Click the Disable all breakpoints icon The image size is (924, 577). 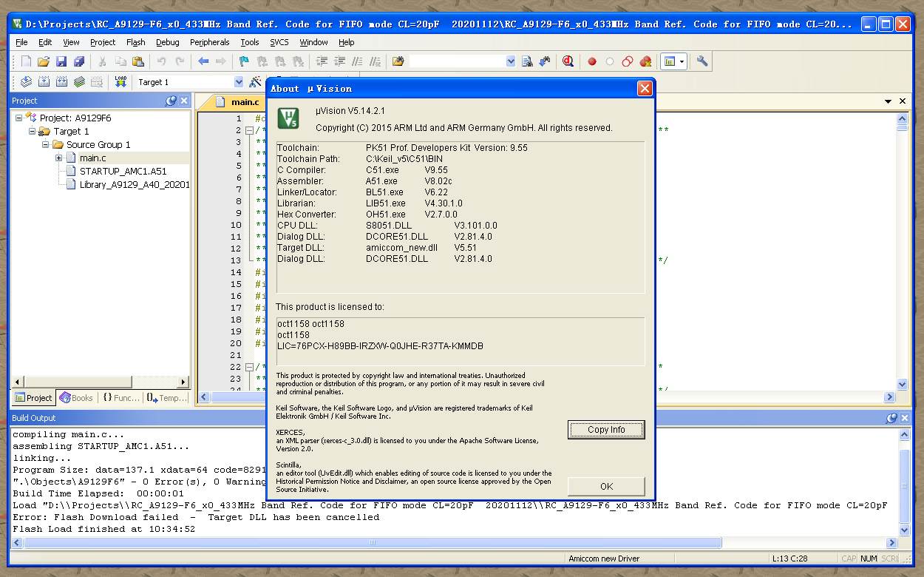tap(628, 61)
